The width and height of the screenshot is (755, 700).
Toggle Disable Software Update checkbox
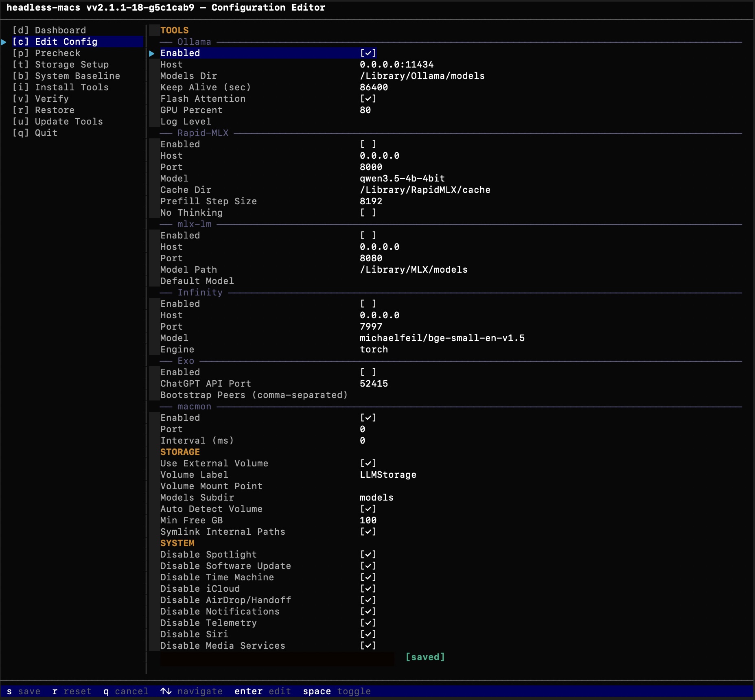(x=368, y=566)
